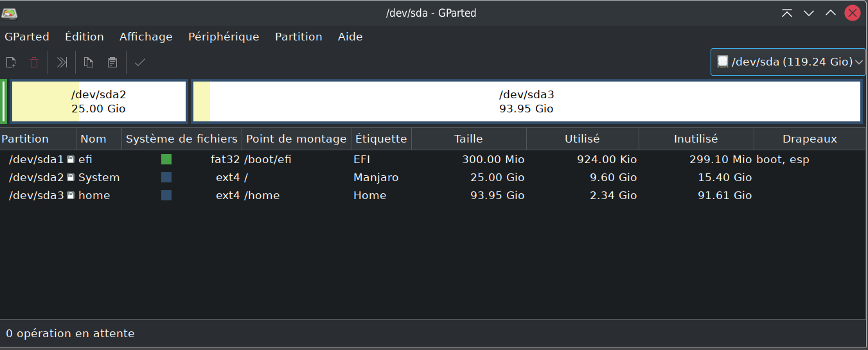Viewport: 868px width, 350px height.
Task: Click the 'efi' partition name
Action: 86,159
